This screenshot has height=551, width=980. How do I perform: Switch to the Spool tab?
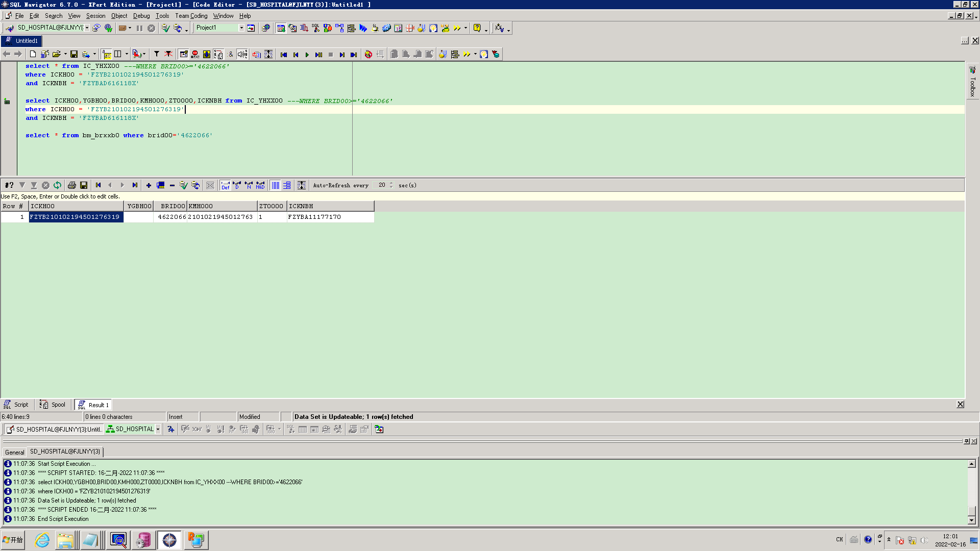pos(53,405)
